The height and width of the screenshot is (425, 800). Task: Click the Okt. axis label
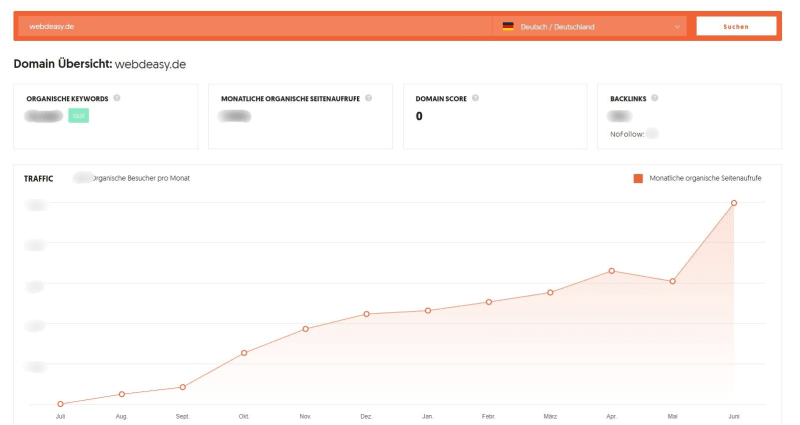pos(244,416)
